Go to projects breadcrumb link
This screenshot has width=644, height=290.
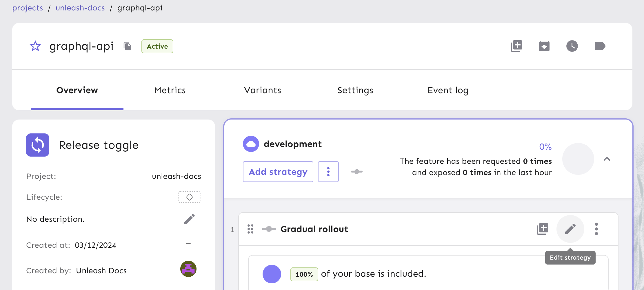(x=28, y=8)
